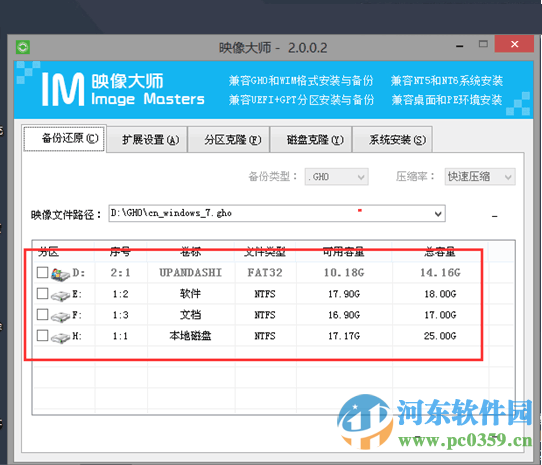Click the 10.18G available capacity cell

[344, 273]
